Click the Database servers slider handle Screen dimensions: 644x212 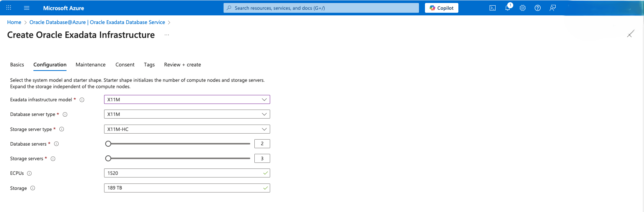(x=108, y=144)
